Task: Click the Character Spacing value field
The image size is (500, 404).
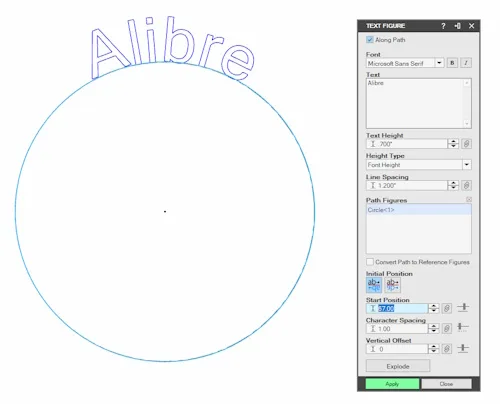Action: point(397,329)
